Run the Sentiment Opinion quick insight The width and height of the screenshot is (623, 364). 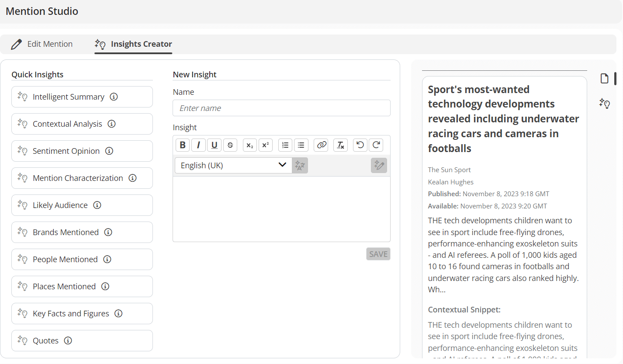66,151
